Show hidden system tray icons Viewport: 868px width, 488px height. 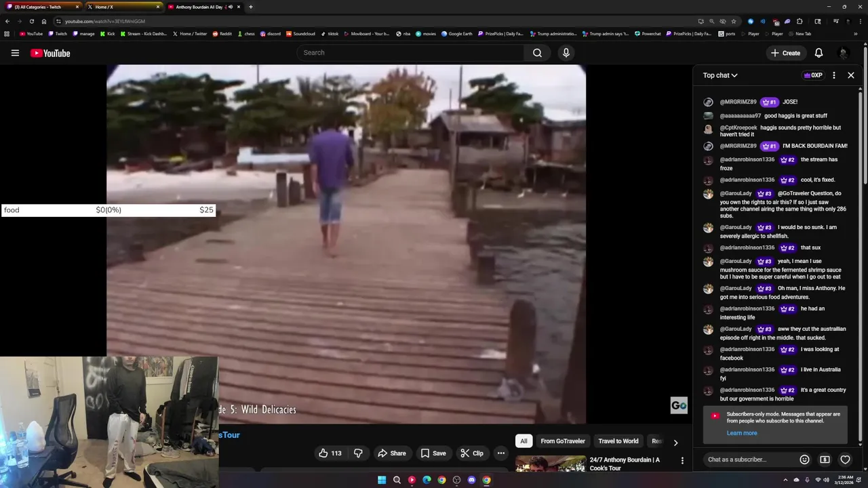(x=786, y=480)
